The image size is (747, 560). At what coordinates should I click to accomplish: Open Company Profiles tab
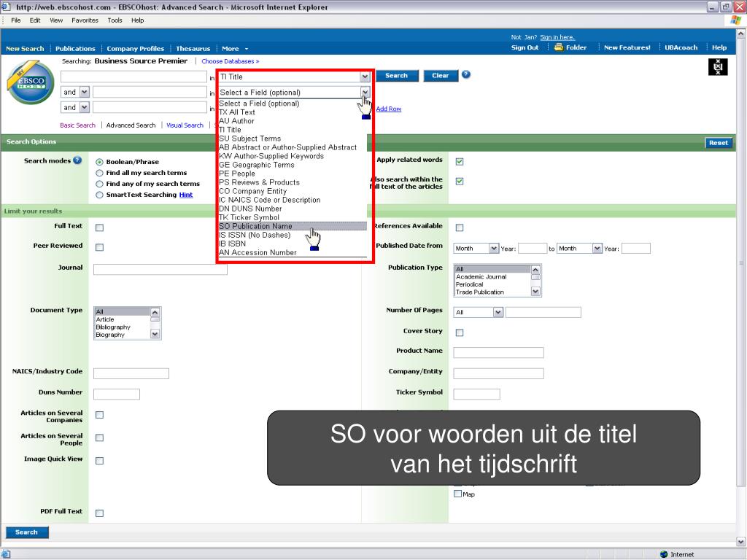[x=135, y=49]
